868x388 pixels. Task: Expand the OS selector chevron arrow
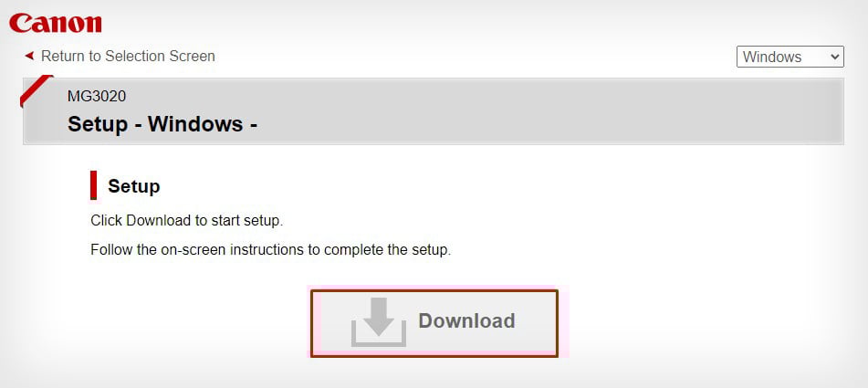tap(835, 57)
